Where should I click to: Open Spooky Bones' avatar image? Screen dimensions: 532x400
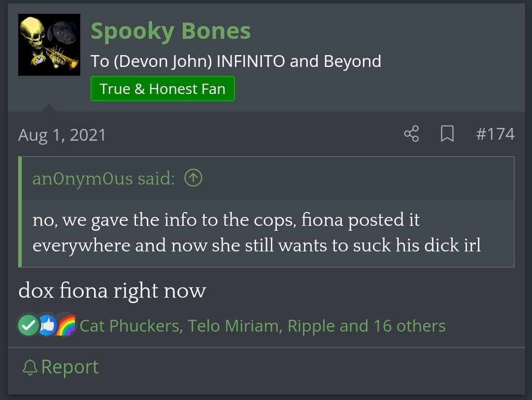coord(49,45)
